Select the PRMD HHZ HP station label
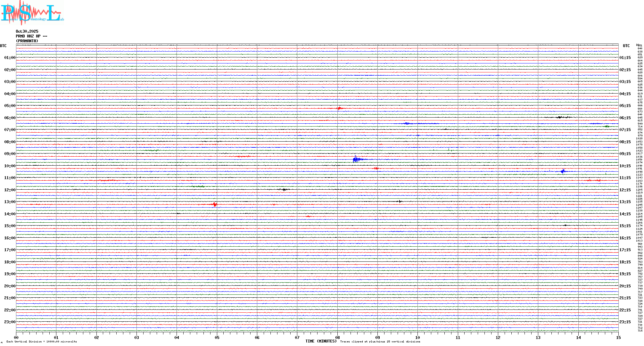 (x=31, y=36)
